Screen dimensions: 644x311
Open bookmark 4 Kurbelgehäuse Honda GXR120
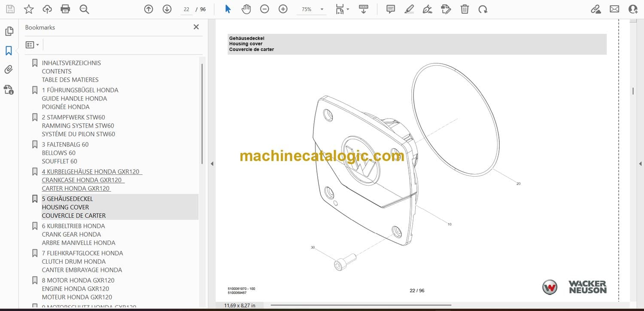point(90,171)
